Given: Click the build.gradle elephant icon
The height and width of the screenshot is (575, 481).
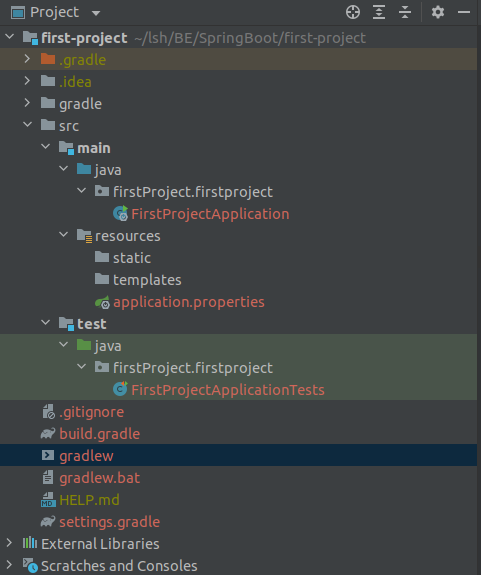Looking at the screenshot, I should pyautogui.click(x=48, y=433).
